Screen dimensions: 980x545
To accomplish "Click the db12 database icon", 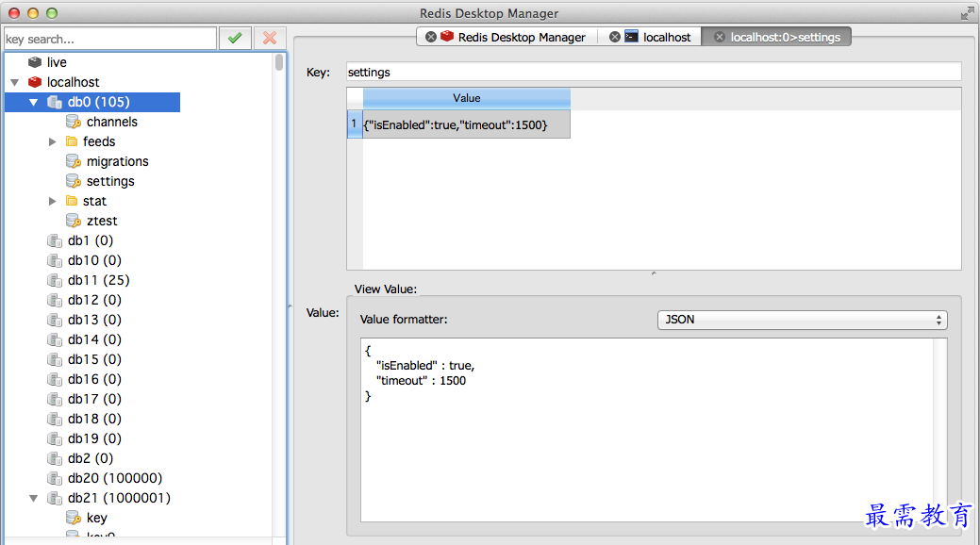I will (x=55, y=300).
